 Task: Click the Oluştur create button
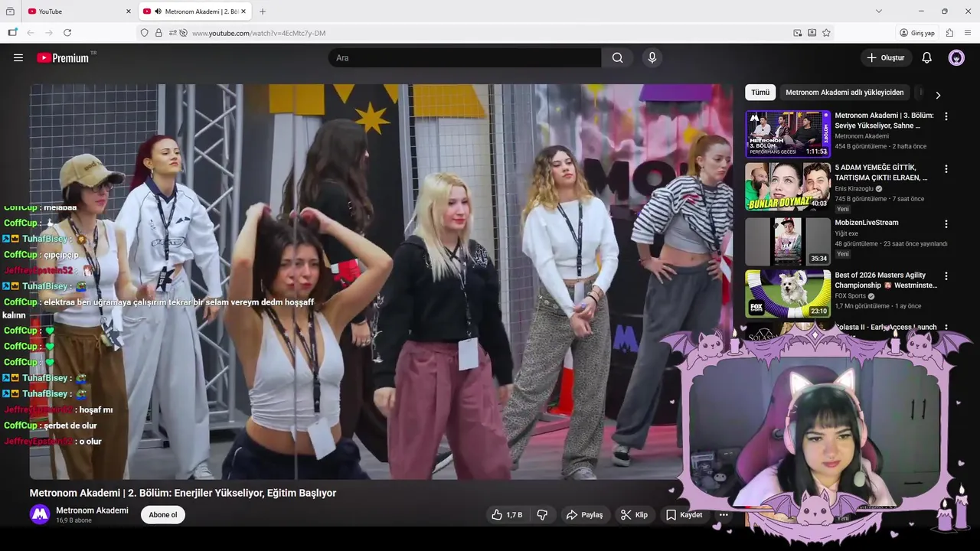pos(886,57)
